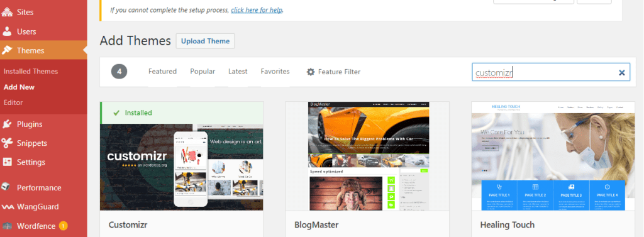Viewport: 644px width, 237px height.
Task: Clear the theme search with the X icon
Action: [622, 73]
